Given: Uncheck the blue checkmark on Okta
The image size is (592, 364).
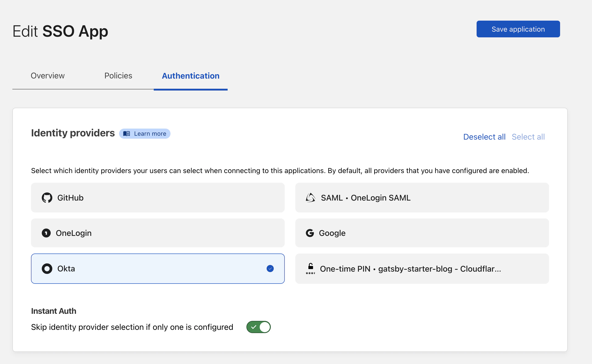Looking at the screenshot, I should [270, 269].
